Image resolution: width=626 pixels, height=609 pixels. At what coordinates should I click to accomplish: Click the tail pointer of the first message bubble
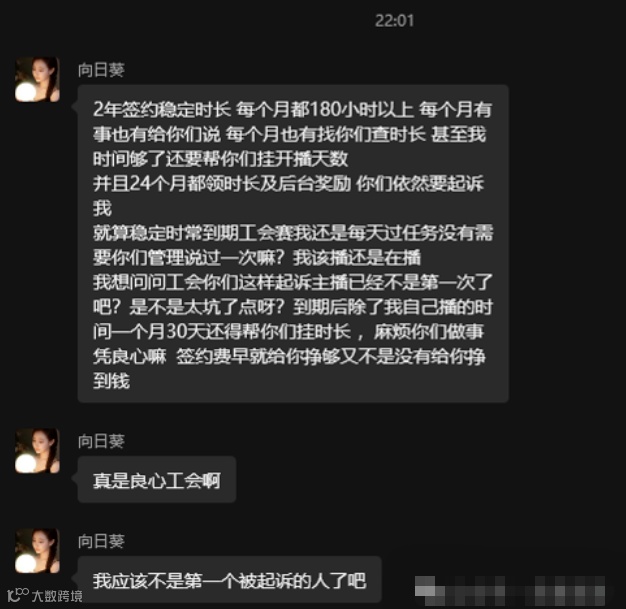pos(75,107)
